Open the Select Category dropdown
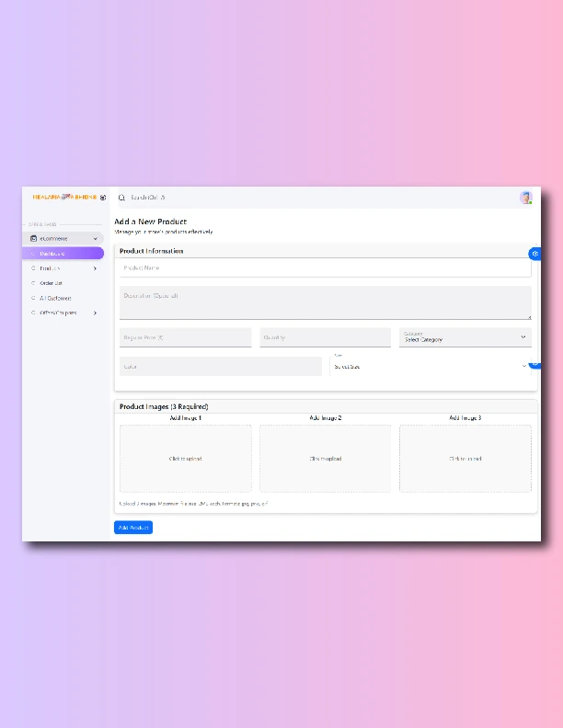The width and height of the screenshot is (563, 728). 465,337
